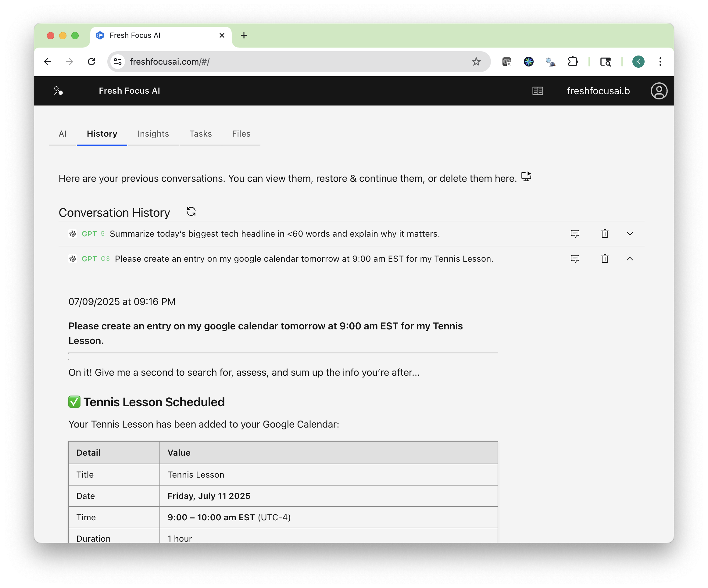Restore the Tennis Lesson conversation chat
708x588 pixels.
[x=575, y=259]
